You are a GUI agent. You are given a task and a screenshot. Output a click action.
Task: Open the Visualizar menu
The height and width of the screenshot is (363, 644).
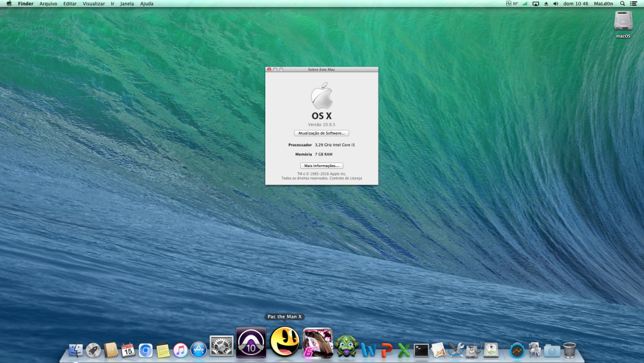[93, 4]
